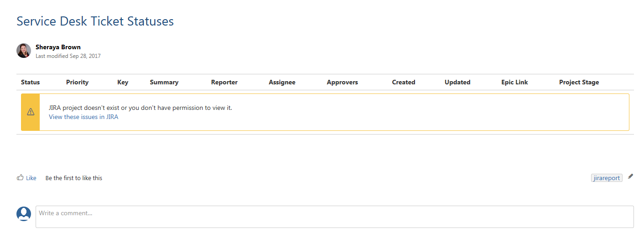The height and width of the screenshot is (233, 644).
Task: Open Sheraya Brown's profile picture
Action: [24, 51]
